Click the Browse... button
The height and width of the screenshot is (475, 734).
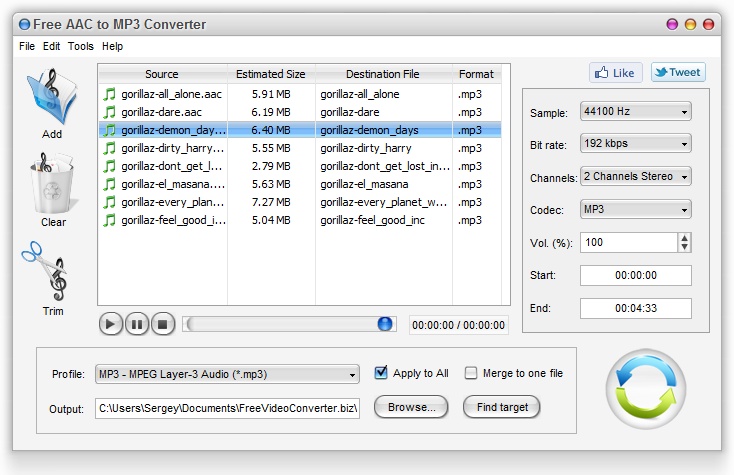411,407
